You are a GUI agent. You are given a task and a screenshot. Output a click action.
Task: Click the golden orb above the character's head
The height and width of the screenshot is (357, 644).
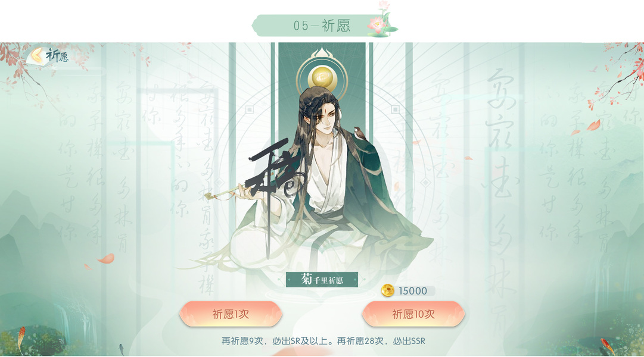[322, 79]
